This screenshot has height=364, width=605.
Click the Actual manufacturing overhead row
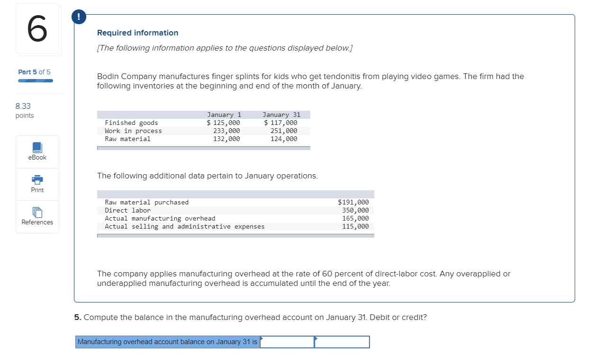click(235, 218)
